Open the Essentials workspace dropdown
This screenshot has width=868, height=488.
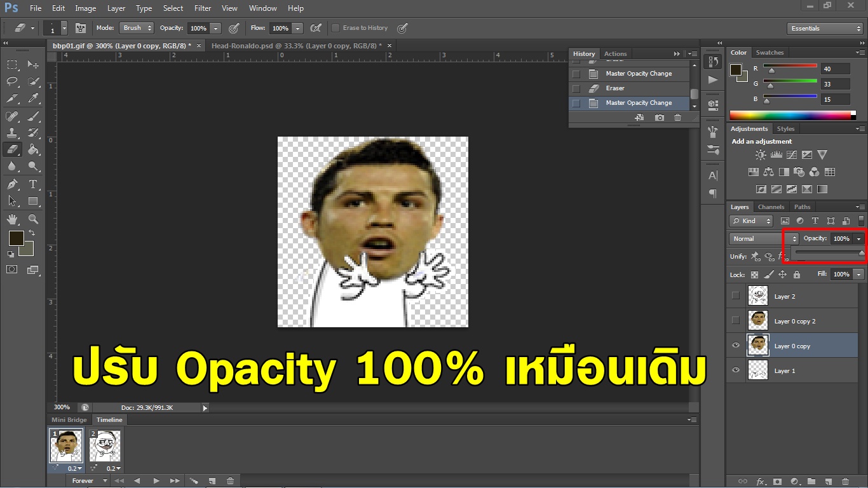[825, 29]
